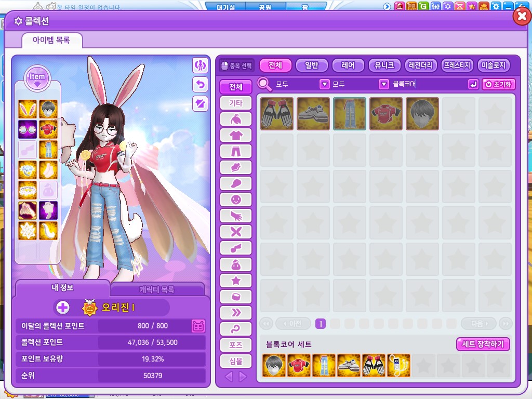Click the take-off clothes icon beside the avatar
Viewport: 532px width, 399px height.
[x=200, y=103]
